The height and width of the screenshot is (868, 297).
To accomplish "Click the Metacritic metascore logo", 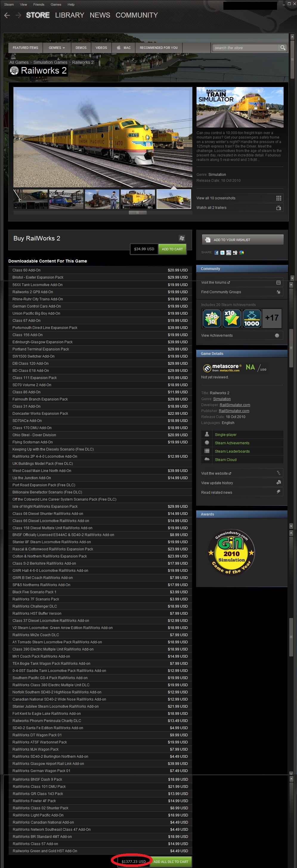I will pyautogui.click(x=222, y=368).
